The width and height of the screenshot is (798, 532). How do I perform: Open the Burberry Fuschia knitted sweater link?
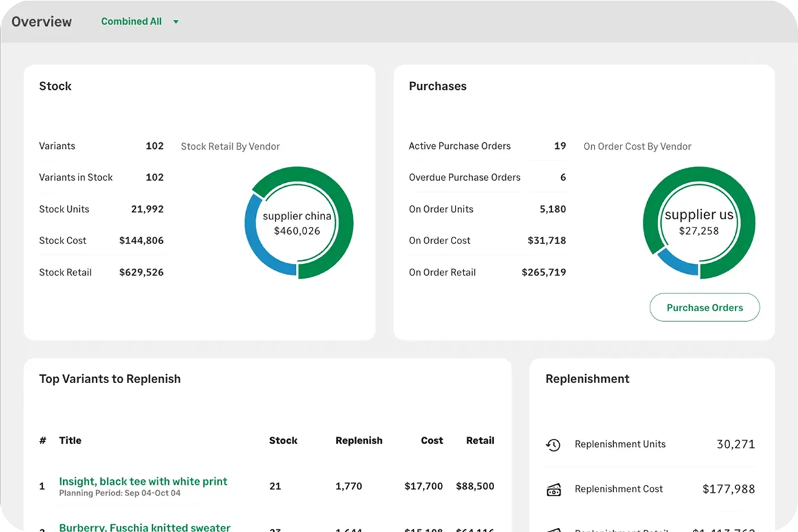pyautogui.click(x=144, y=527)
